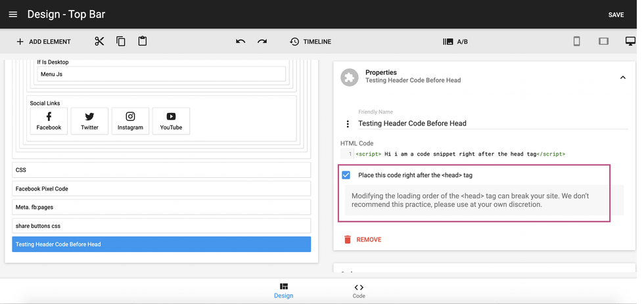The height and width of the screenshot is (304, 644).
Task: Click the SAVE button
Action: click(x=616, y=14)
